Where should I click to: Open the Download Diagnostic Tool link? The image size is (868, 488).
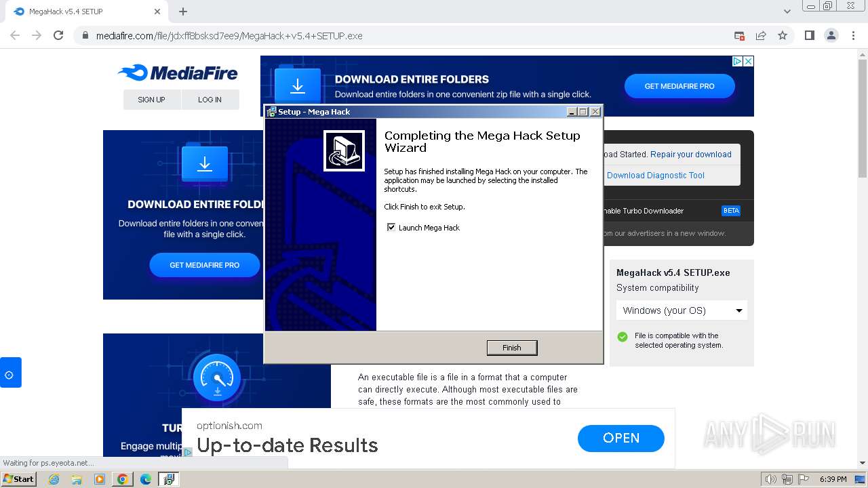click(655, 175)
